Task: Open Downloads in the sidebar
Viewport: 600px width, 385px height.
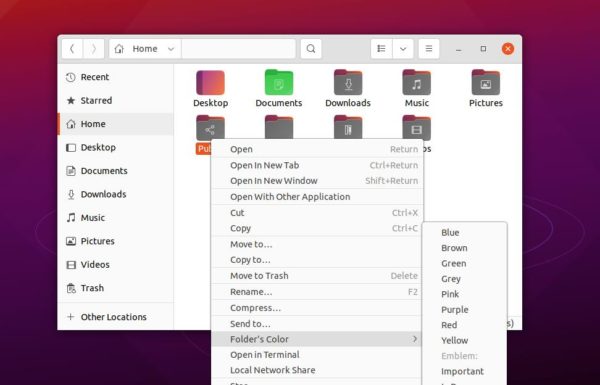Action: (116, 194)
